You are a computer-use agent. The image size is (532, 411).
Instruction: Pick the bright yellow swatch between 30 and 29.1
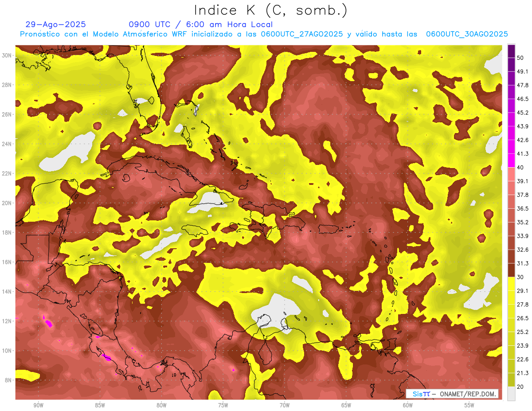click(x=511, y=284)
